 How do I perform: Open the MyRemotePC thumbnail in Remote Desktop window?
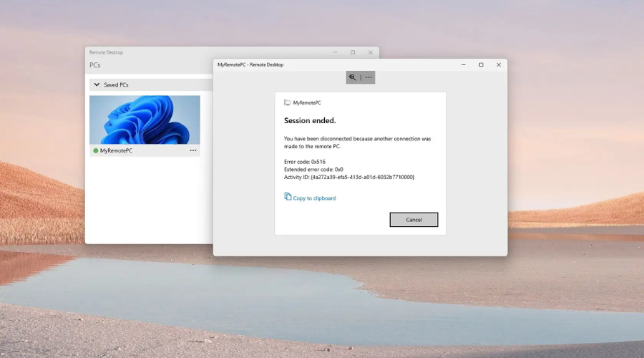[x=145, y=120]
